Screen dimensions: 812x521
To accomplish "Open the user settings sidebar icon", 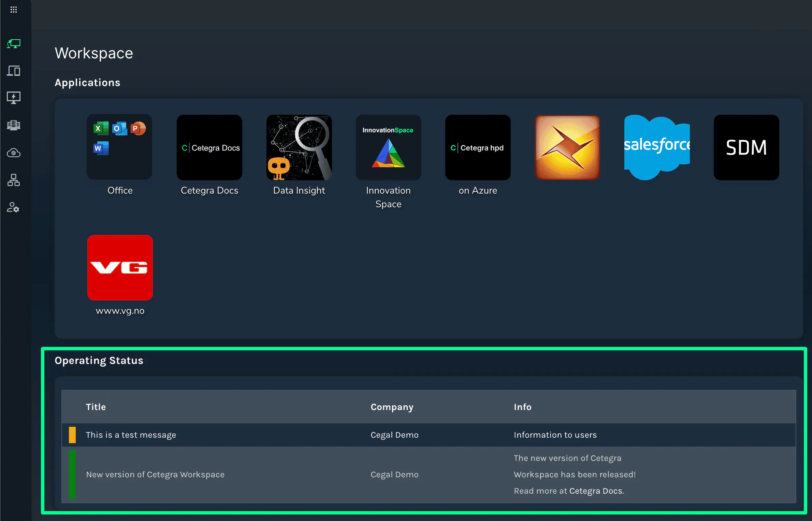I will click(14, 207).
